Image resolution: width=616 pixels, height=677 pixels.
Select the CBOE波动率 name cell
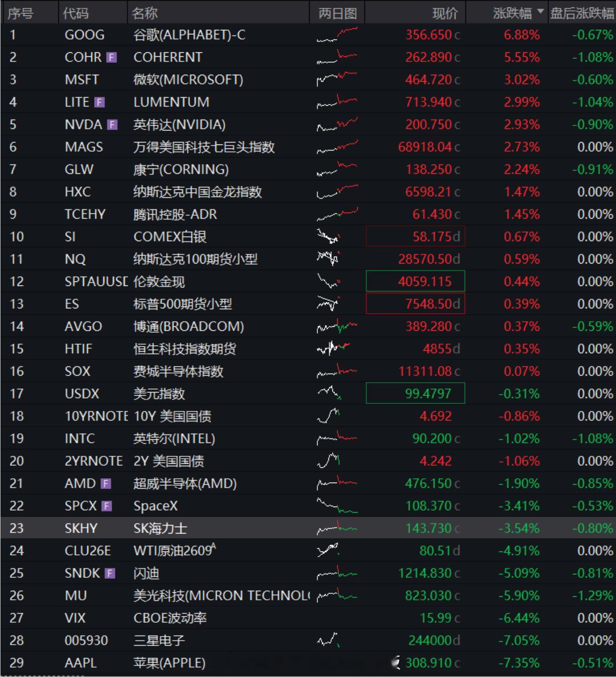coord(170,618)
